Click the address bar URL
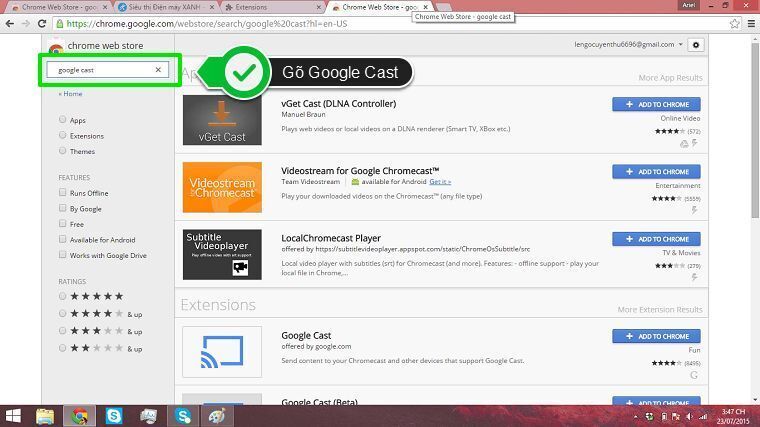The height and width of the screenshot is (427, 760). coord(207,23)
